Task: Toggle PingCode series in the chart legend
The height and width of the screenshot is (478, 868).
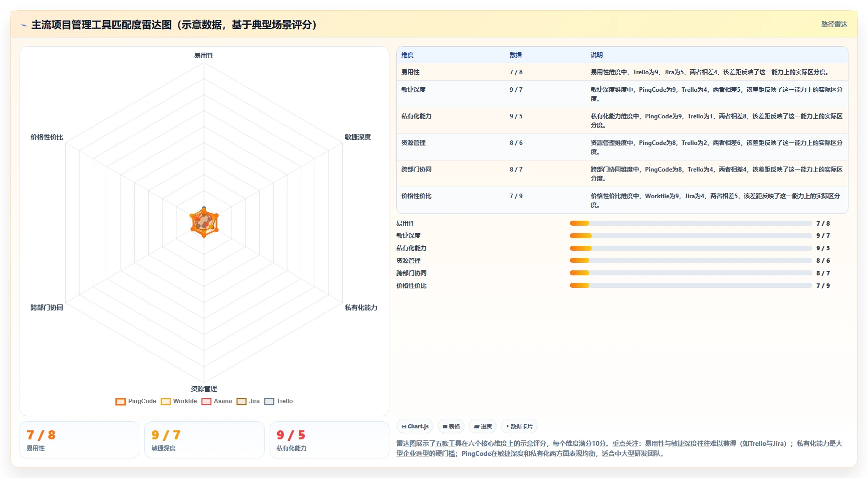Action: (136, 401)
